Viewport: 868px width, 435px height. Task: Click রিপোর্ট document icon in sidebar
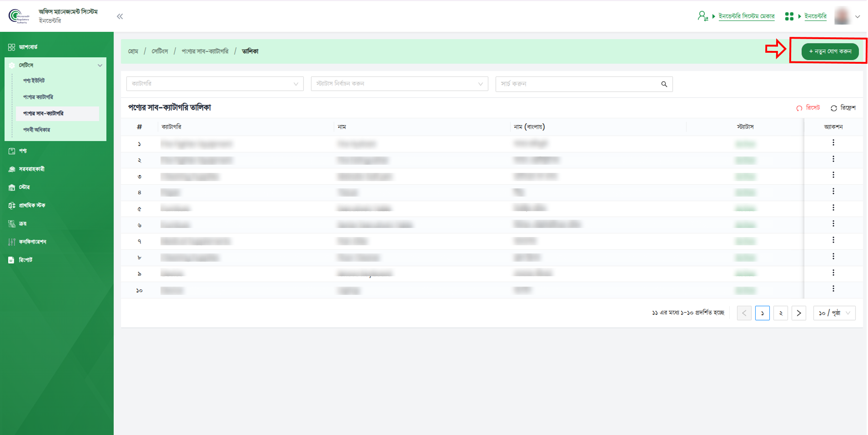click(x=11, y=260)
